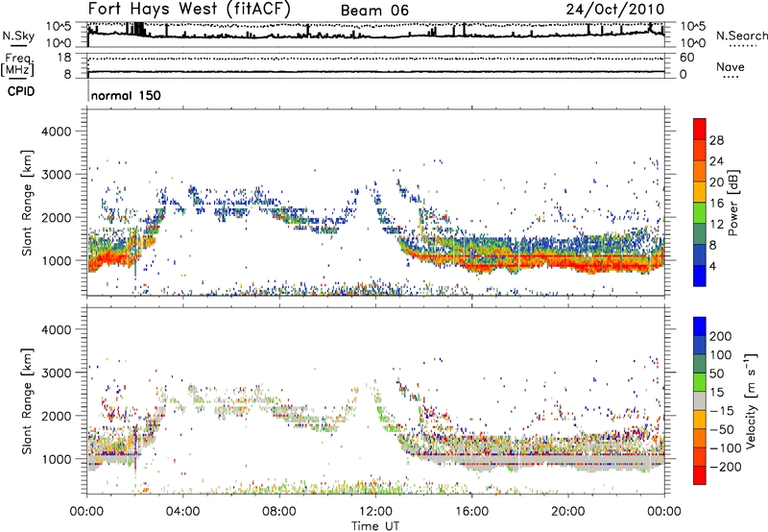Screen dimensions: 768x532
Task: Click the "50" velocity colorbar value
Action: (716, 374)
